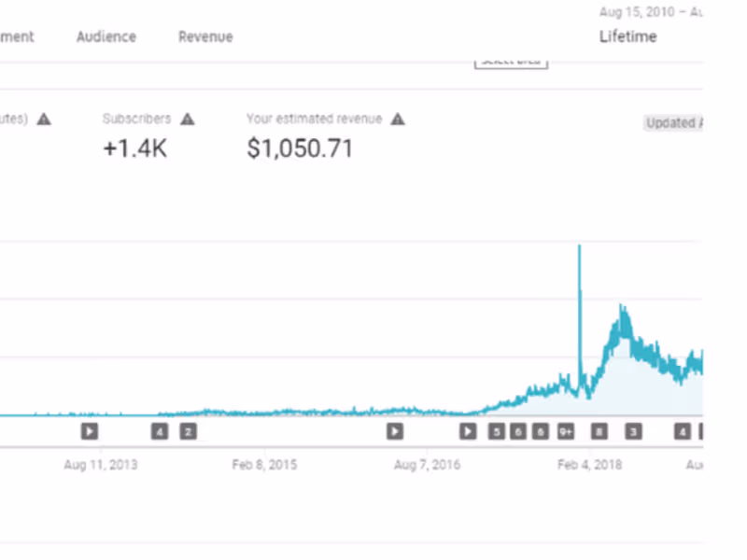Click the first video play marker before Aug 2013

89,431
